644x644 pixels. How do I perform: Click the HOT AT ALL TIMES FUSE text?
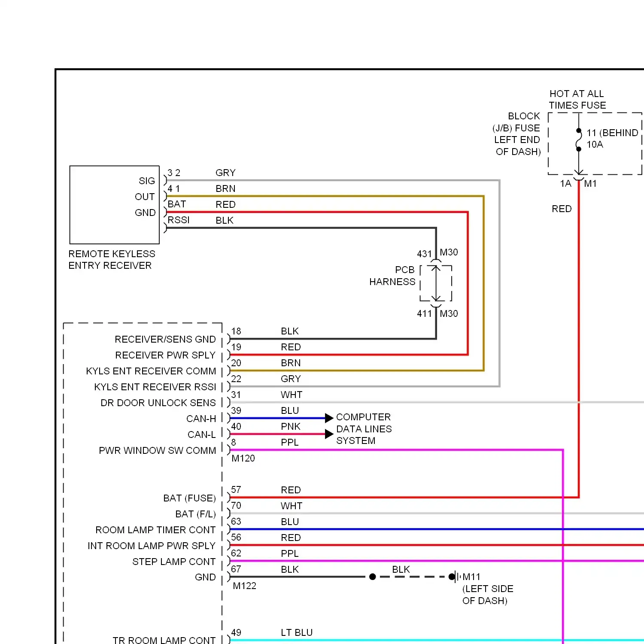point(577,100)
